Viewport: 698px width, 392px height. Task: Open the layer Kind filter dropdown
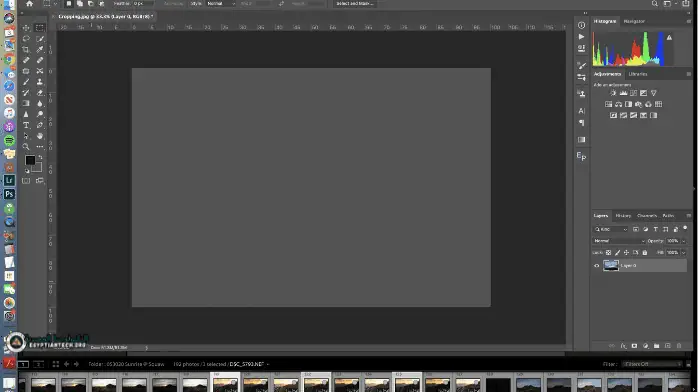[x=611, y=229]
